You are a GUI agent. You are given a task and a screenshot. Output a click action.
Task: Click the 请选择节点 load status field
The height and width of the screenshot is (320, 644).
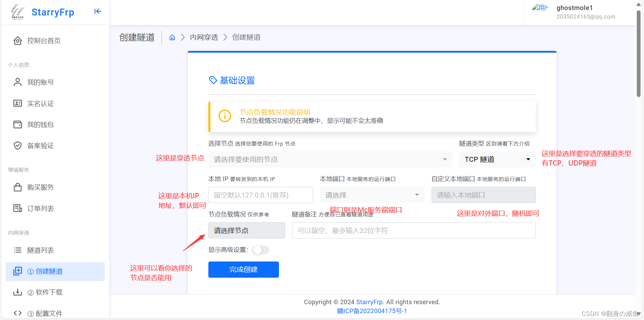coord(247,231)
